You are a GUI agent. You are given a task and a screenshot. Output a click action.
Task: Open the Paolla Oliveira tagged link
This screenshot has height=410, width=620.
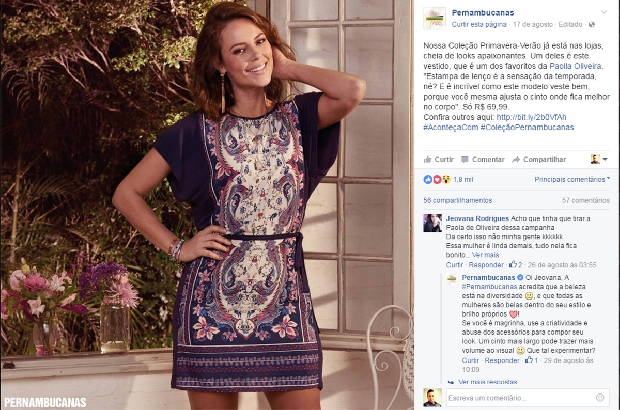point(575,66)
